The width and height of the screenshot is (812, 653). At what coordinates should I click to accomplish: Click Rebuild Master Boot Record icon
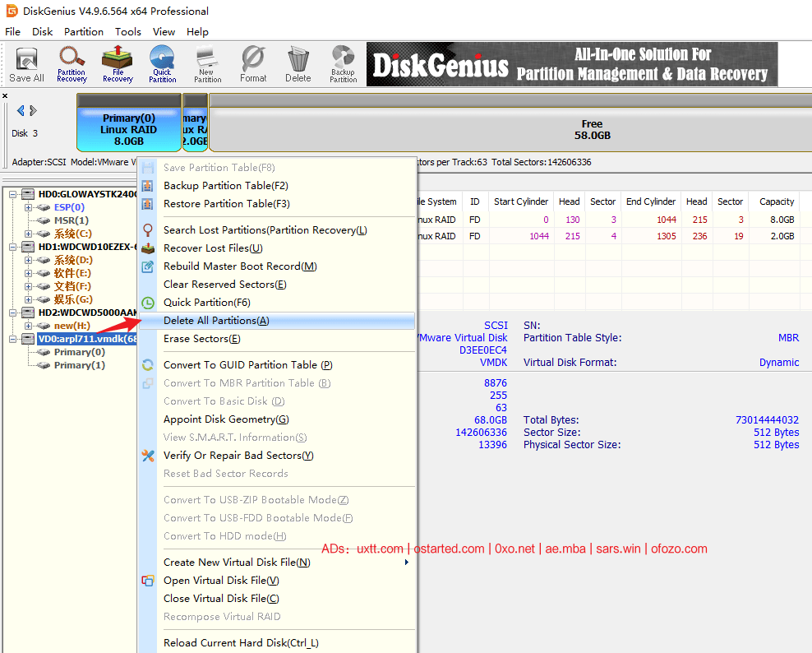coord(148,266)
